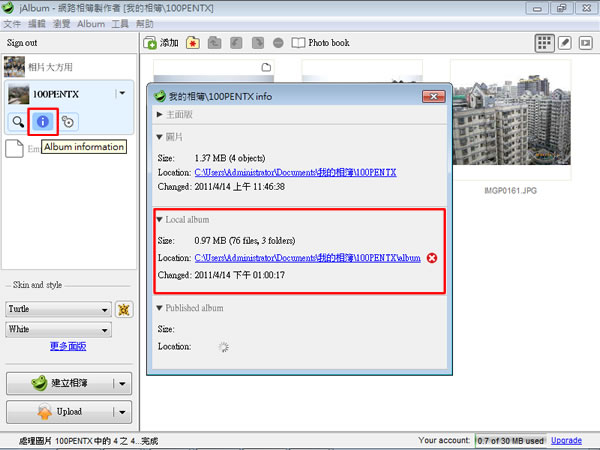The width and height of the screenshot is (600, 450).
Task: Open the White style dropdown
Action: pyautogui.click(x=59, y=329)
